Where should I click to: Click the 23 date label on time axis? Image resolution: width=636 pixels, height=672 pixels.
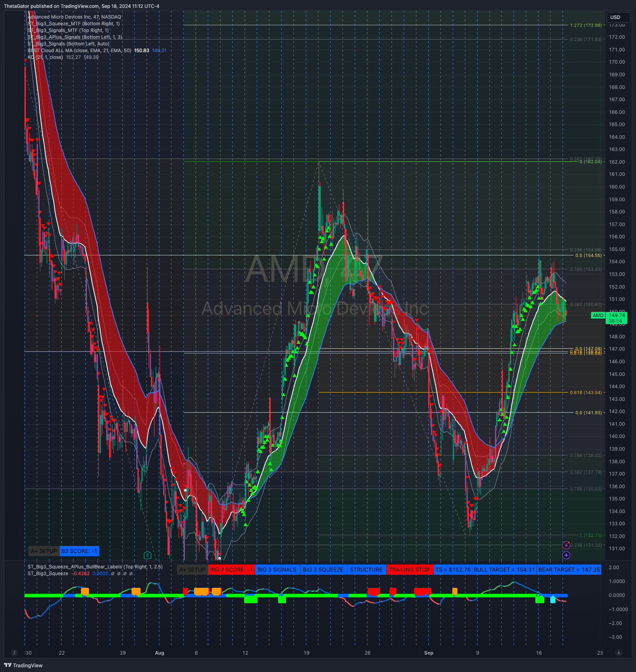point(600,653)
